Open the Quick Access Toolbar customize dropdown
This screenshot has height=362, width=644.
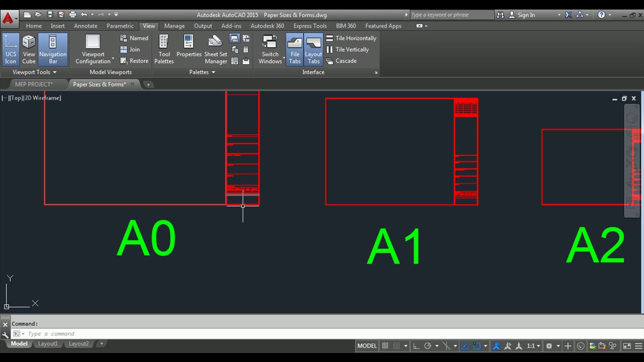(116, 15)
